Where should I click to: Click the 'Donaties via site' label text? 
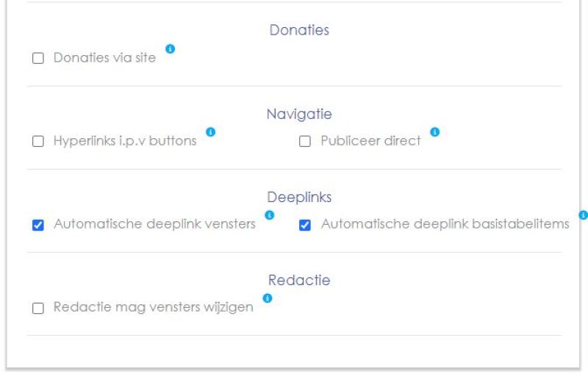[104, 58]
